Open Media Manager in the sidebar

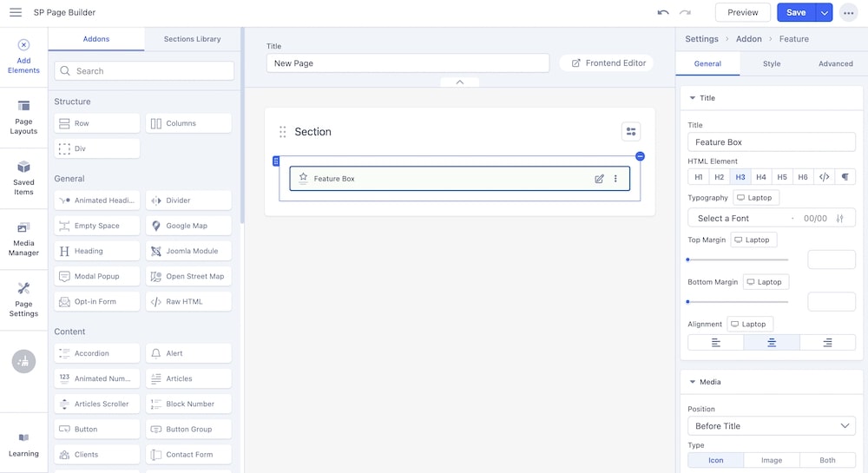click(23, 240)
